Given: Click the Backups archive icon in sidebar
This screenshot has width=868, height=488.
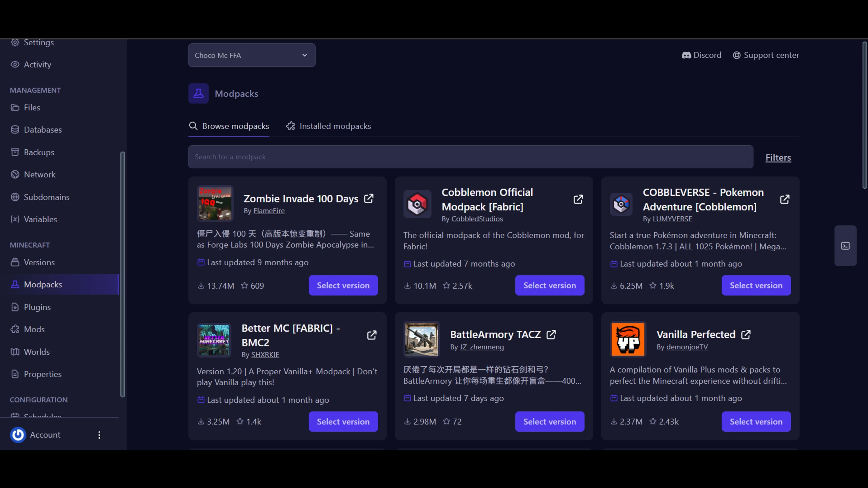Looking at the screenshot, I should pos(15,152).
